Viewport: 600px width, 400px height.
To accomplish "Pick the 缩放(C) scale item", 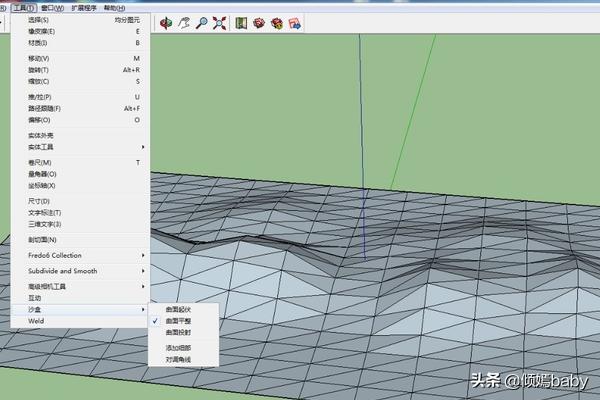I will coord(80,82).
